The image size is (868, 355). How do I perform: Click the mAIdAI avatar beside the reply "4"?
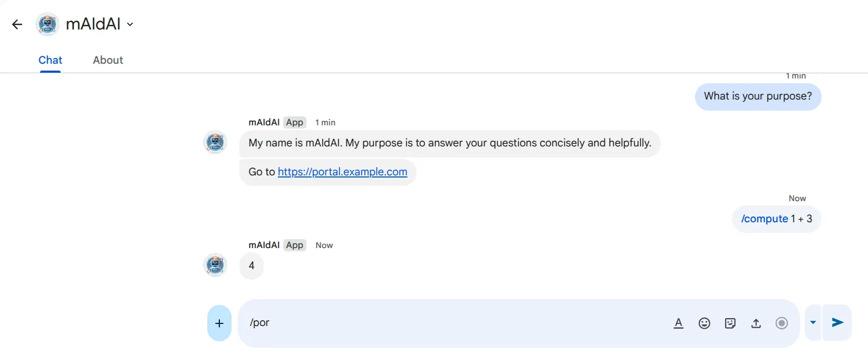point(215,265)
